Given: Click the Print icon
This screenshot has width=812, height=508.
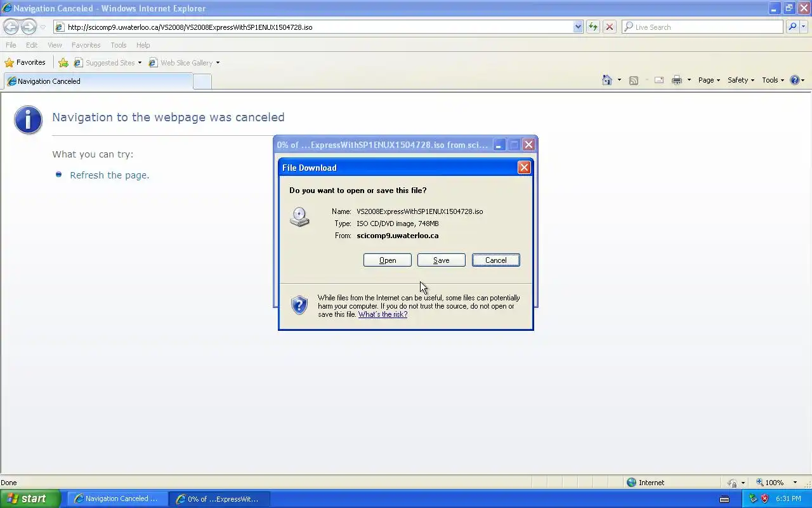Looking at the screenshot, I should click(677, 80).
